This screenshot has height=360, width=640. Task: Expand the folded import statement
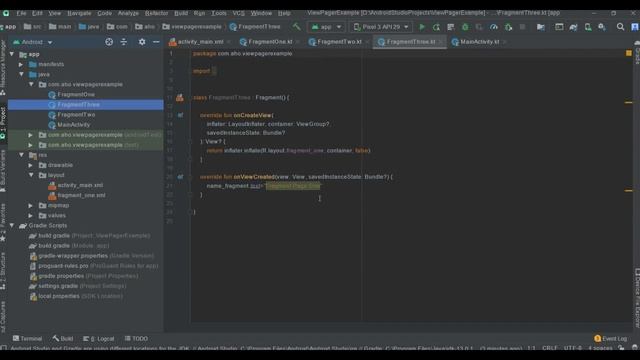pyautogui.click(x=214, y=71)
